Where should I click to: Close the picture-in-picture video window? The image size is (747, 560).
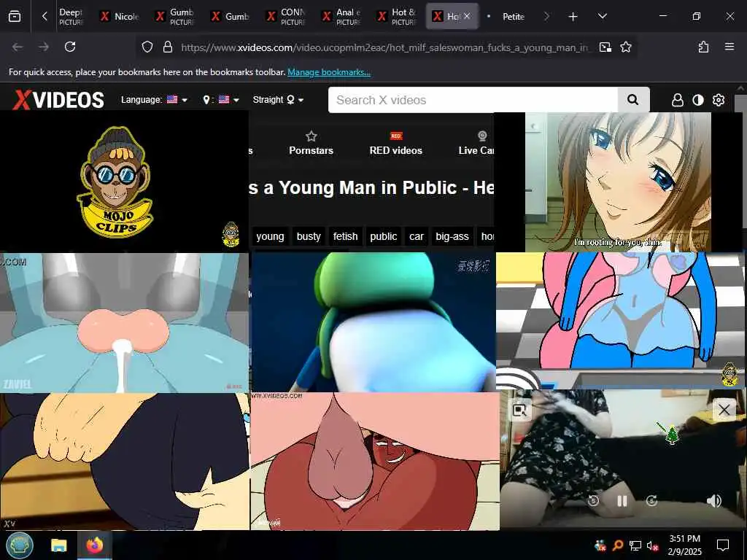pos(724,410)
